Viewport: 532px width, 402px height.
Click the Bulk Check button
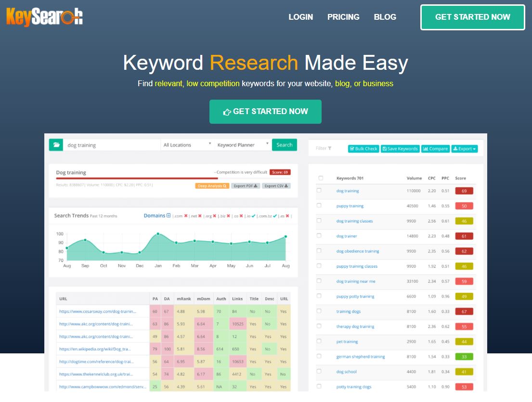click(x=363, y=149)
